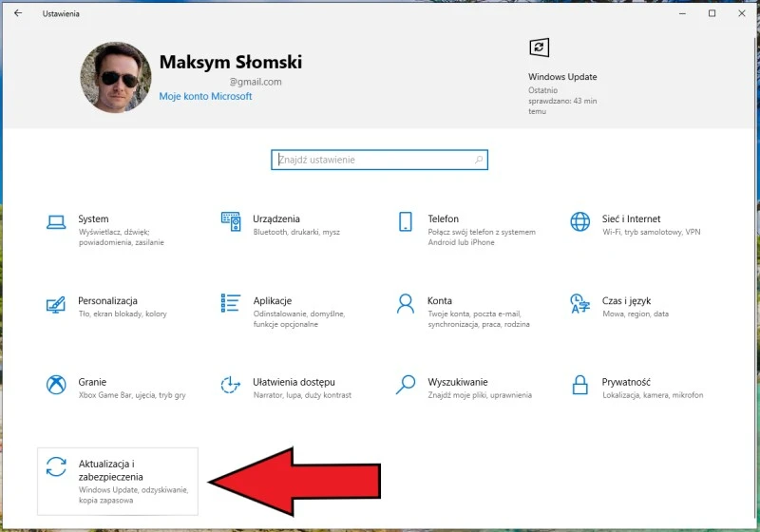
Task: Click the Personalizacja paintbrush icon
Action: click(x=56, y=304)
